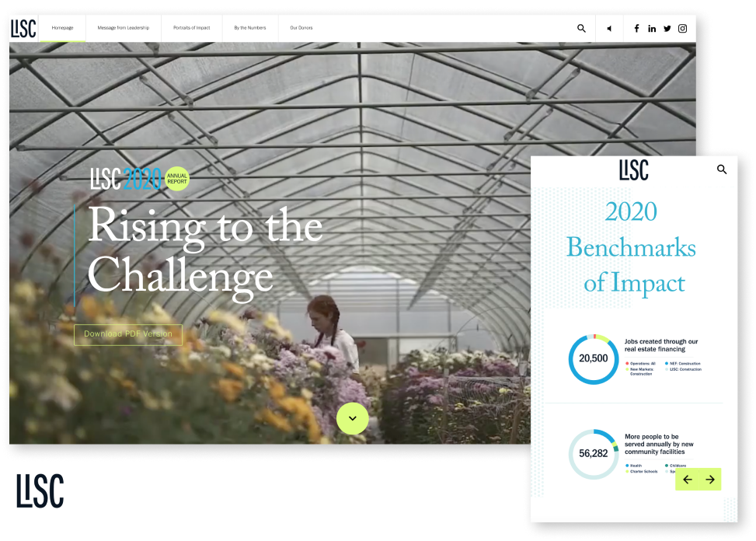Select the LISC logo on the mobile panel
The image size is (756, 541).
633,169
